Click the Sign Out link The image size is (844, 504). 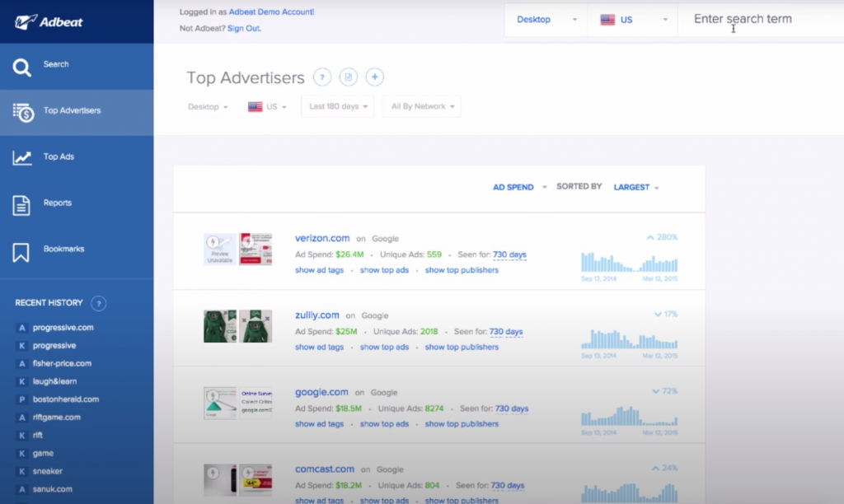(x=244, y=28)
